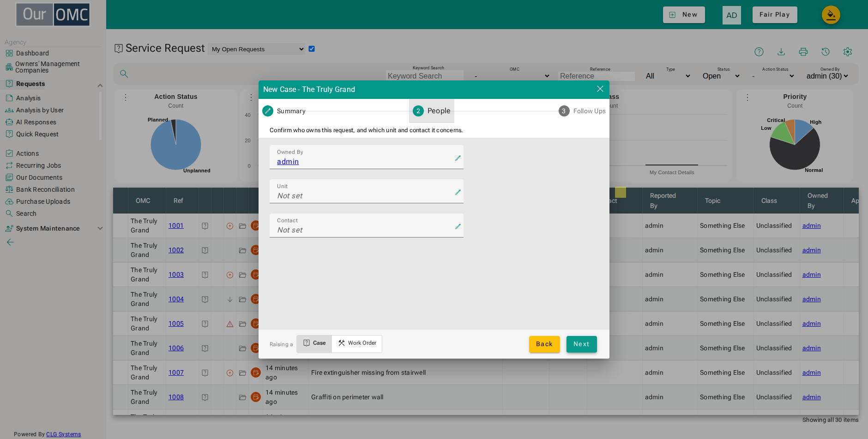
Task: Click the search magnifier in filter bar
Action: [x=124, y=74]
